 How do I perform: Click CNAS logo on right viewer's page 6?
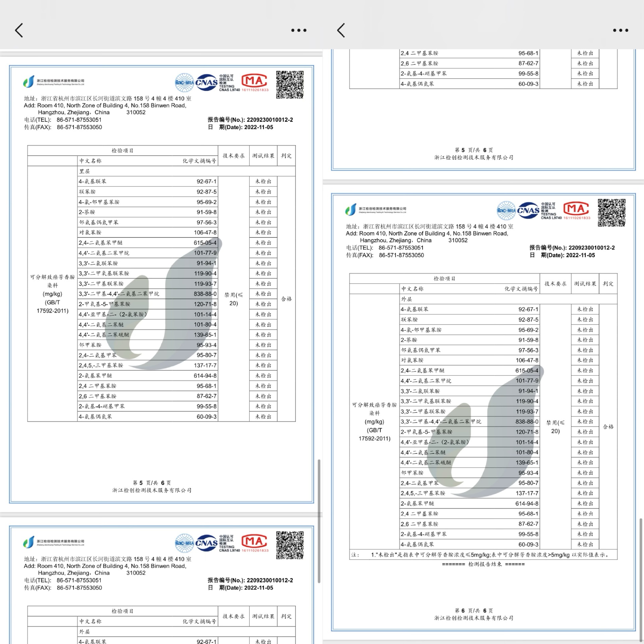coord(528,210)
